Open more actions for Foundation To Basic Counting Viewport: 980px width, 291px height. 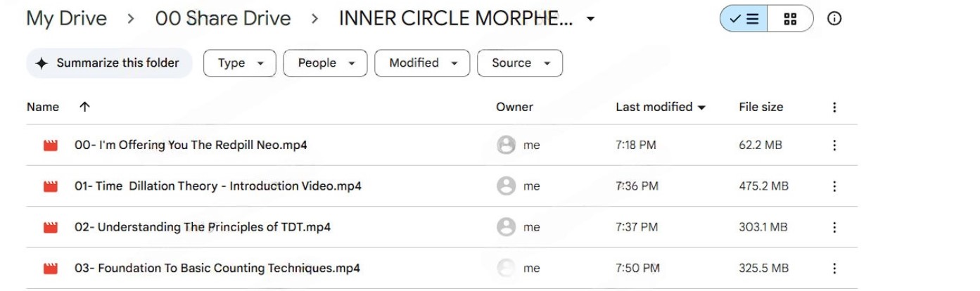click(834, 269)
